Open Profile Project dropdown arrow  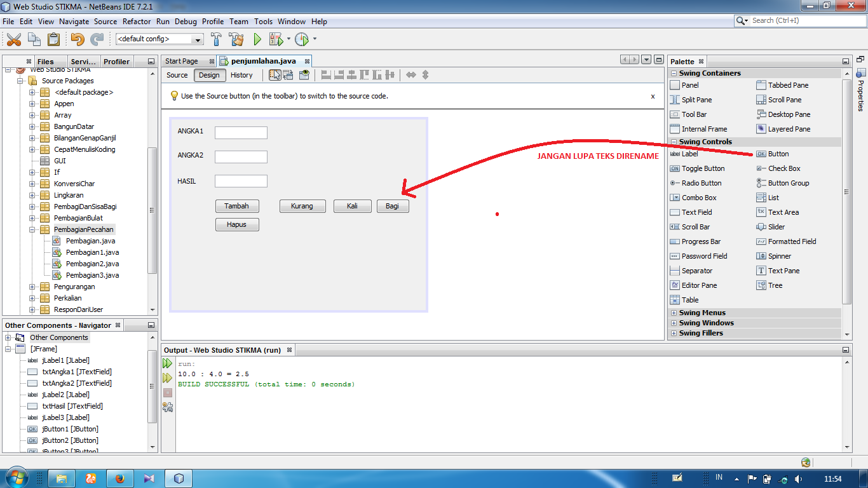315,39
